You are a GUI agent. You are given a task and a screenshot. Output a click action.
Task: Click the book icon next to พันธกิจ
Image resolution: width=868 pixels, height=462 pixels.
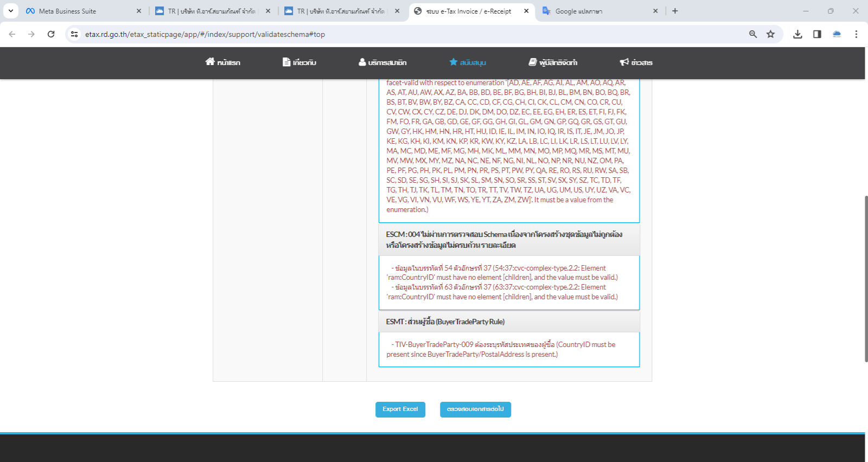click(x=533, y=62)
